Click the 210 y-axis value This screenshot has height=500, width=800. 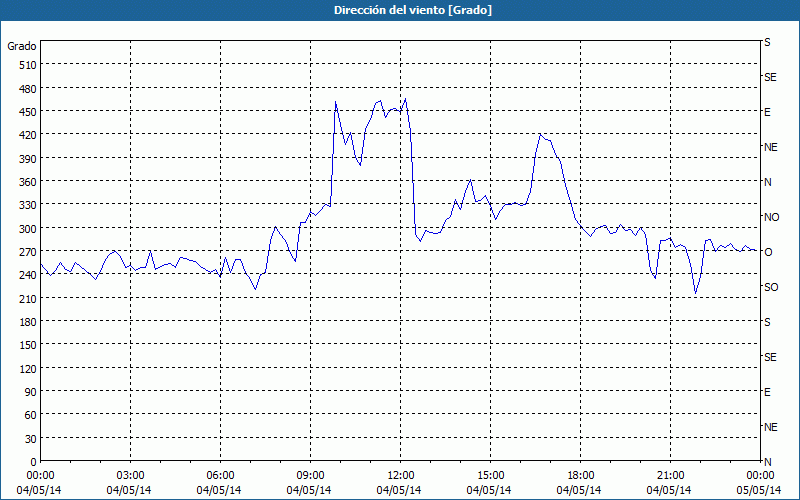[x=29, y=298]
